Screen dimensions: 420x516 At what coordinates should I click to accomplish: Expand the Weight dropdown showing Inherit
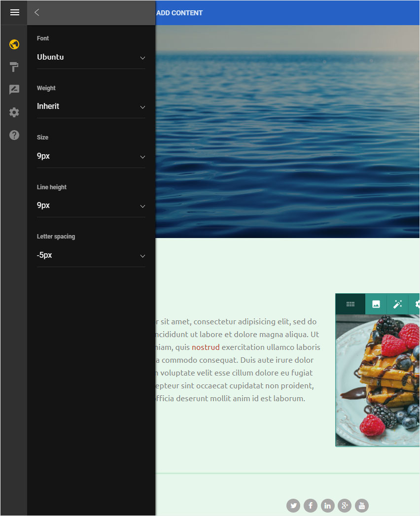pos(91,106)
